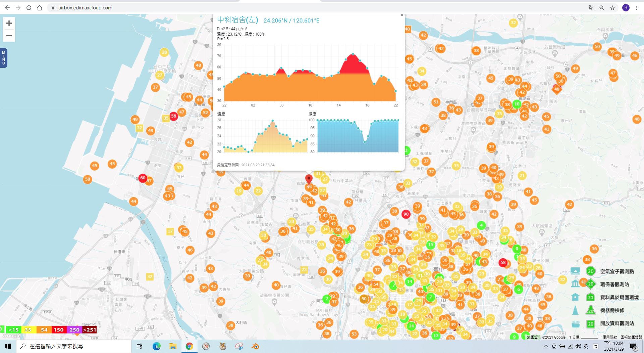This screenshot has height=353, width=644.
Task: Focus the taskbar search box
Action: [x=74, y=346]
